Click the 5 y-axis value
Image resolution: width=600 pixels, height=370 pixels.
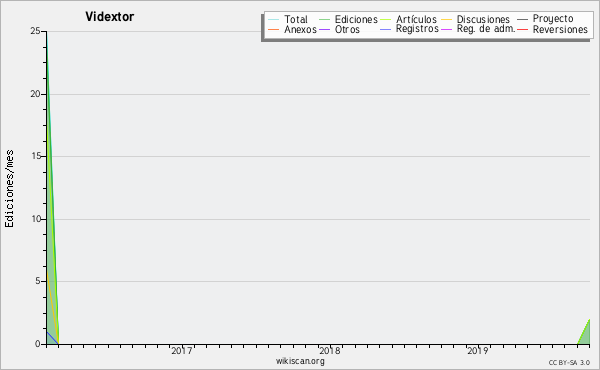[x=38, y=281]
